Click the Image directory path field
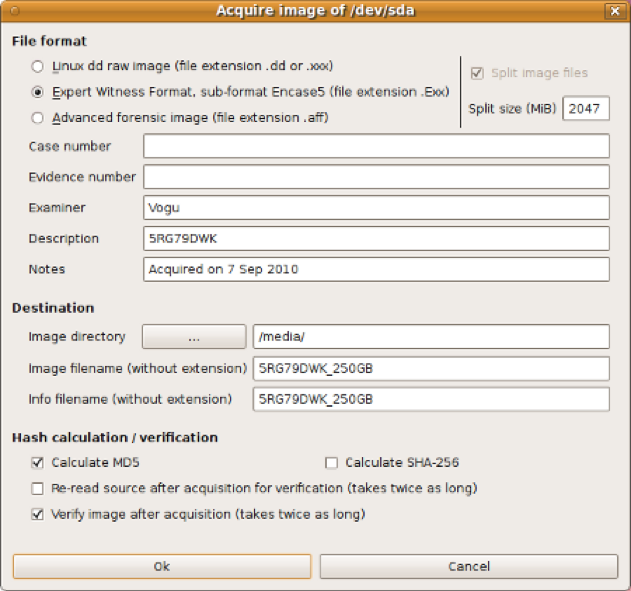The image size is (631, 591). point(431,337)
